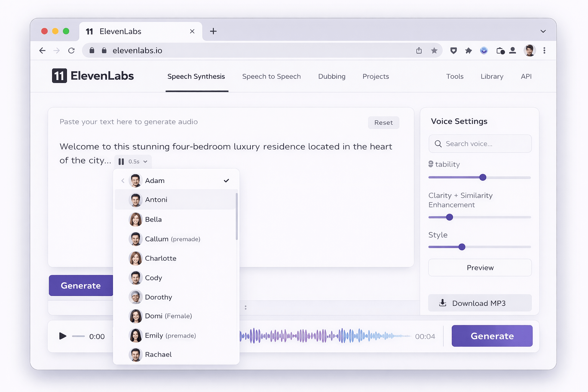Click the search magnifier in Voice Settings

[438, 144]
